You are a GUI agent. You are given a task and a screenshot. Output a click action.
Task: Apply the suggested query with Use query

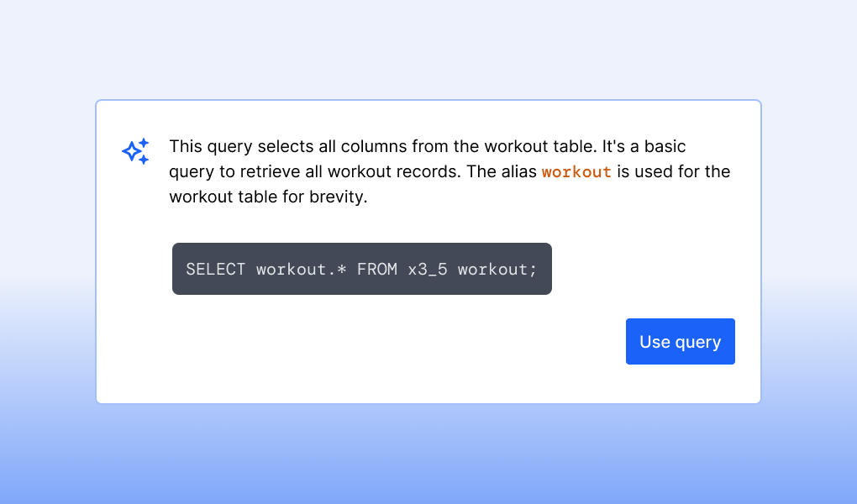pos(680,341)
